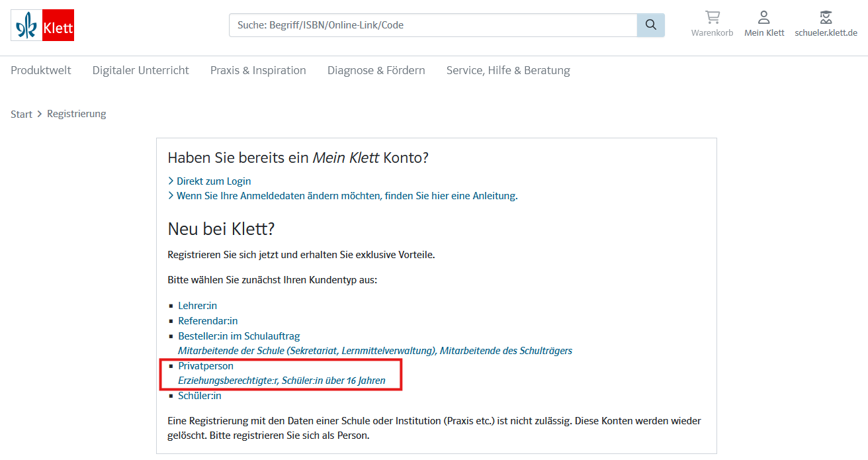Click Mitarbeitende der Schule description link

click(x=375, y=351)
